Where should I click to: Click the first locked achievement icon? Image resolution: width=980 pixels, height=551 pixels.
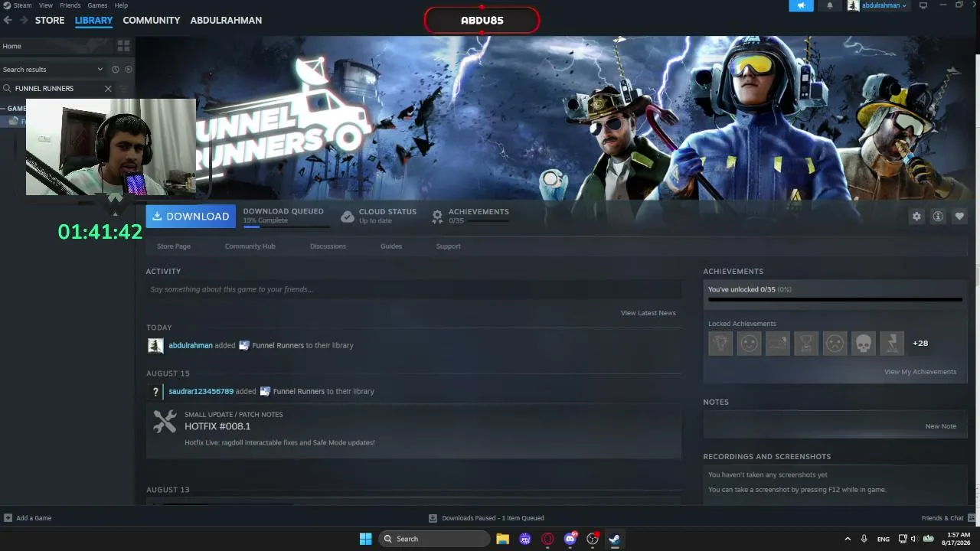pyautogui.click(x=720, y=344)
